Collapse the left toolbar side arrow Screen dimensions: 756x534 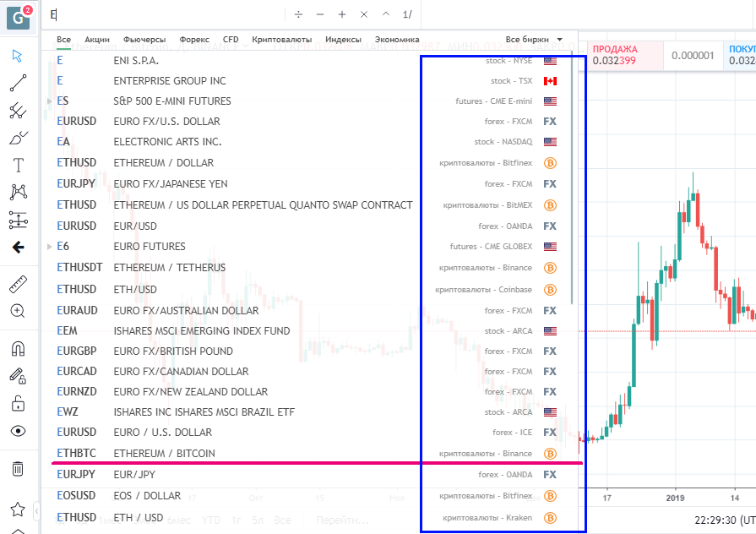(x=36, y=510)
